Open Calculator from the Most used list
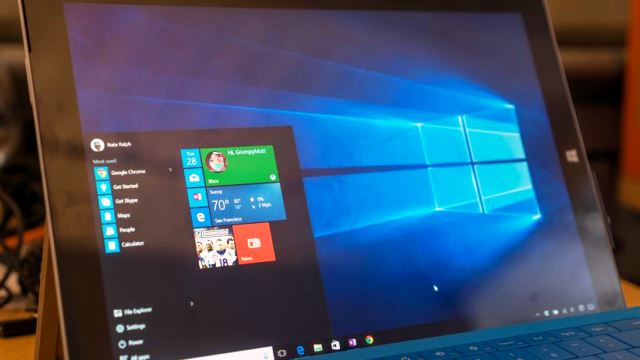Viewport: 640px width, 360px height. 125,244
